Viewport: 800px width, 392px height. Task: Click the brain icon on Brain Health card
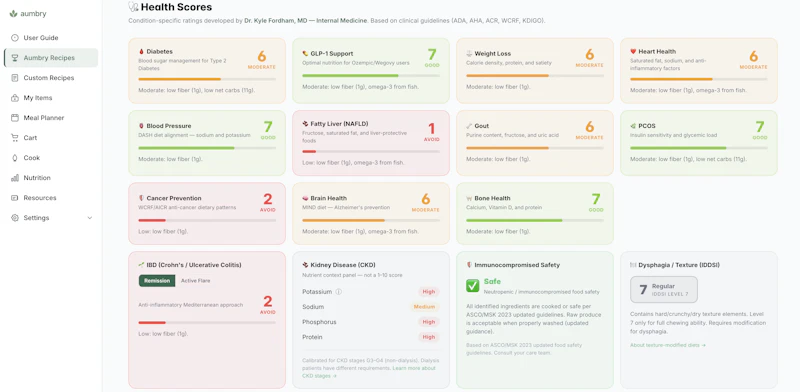(305, 198)
